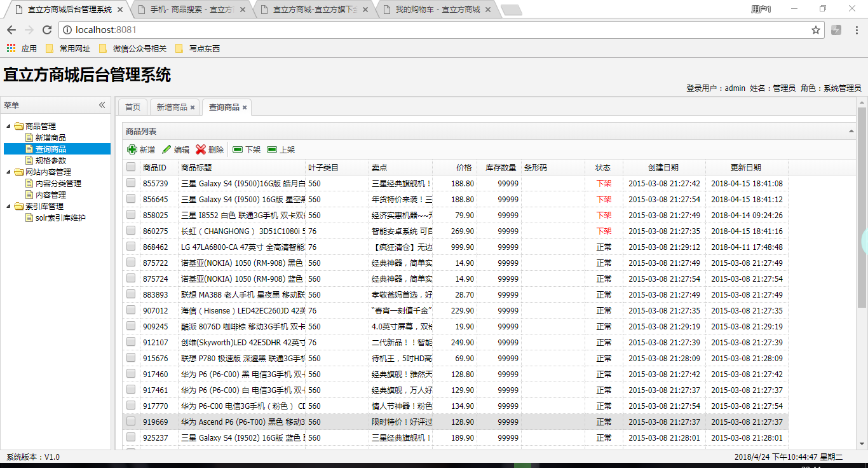This screenshot has height=468, width=868.
Task: Open 内容分类管理 in the menu tree
Action: click(58, 183)
